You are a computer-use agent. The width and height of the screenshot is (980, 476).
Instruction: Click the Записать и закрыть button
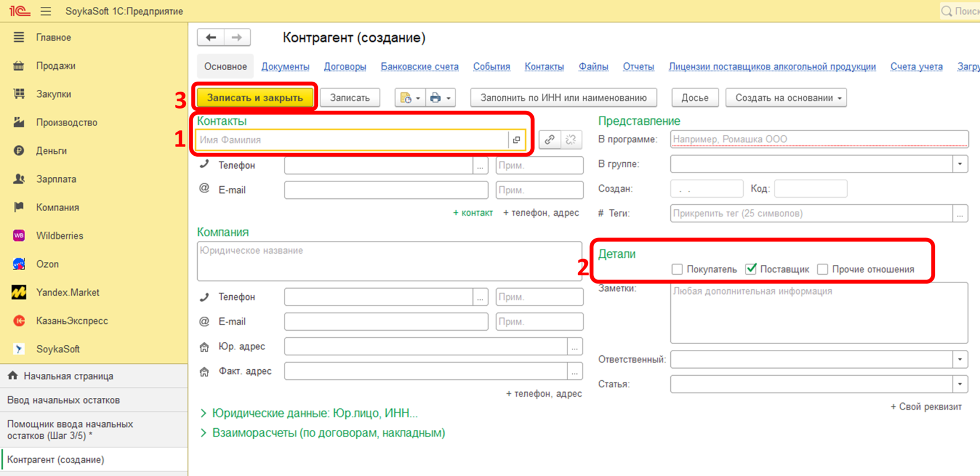pos(255,98)
